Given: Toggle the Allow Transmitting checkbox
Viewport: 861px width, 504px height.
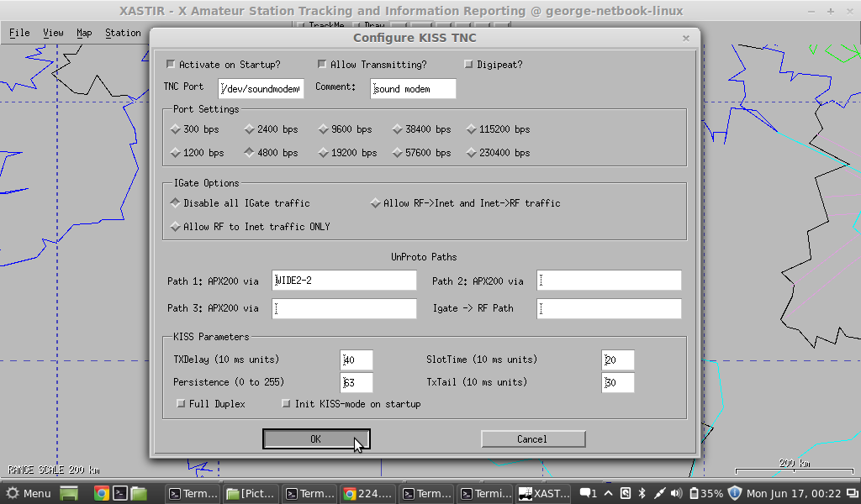Looking at the screenshot, I should point(322,65).
